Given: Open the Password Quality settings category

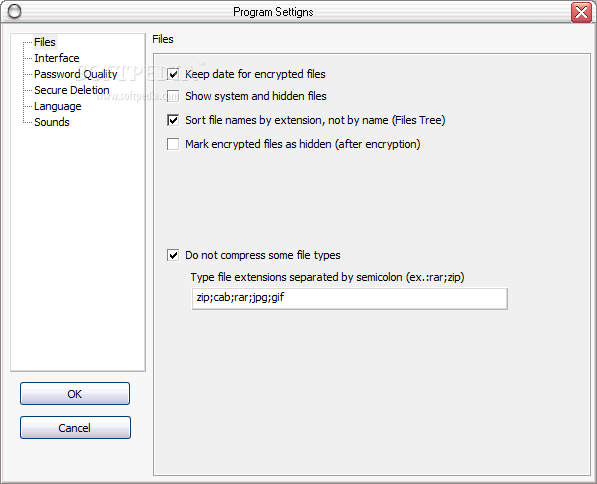Looking at the screenshot, I should click(76, 74).
